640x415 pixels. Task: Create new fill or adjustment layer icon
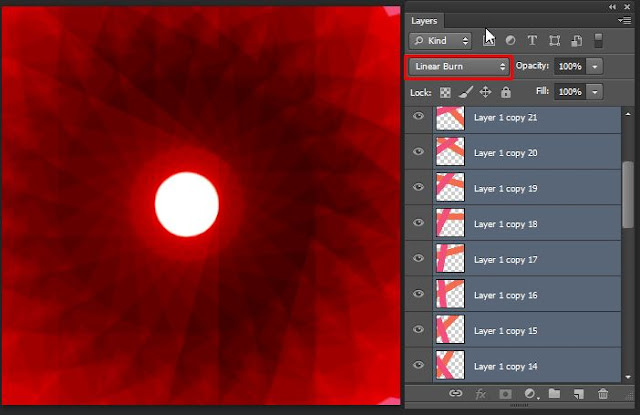point(530,393)
